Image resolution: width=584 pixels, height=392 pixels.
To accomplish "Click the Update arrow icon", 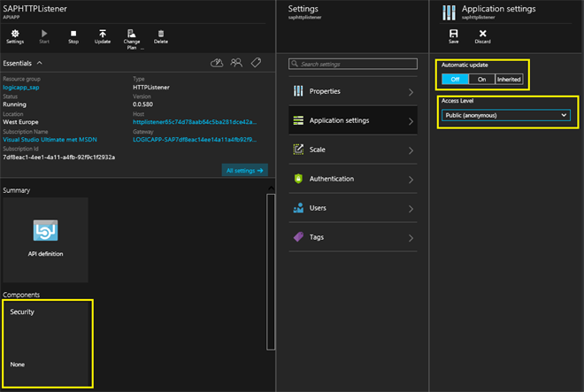I will coord(103,35).
